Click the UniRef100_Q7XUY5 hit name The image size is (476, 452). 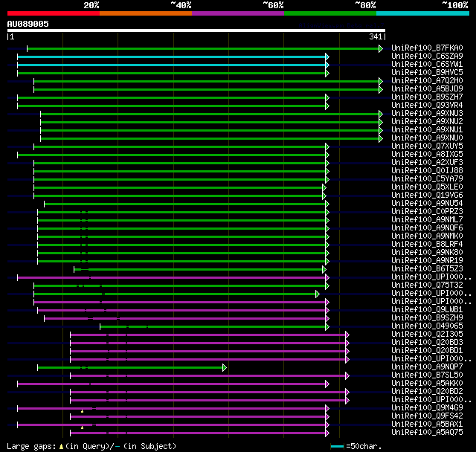coord(427,146)
